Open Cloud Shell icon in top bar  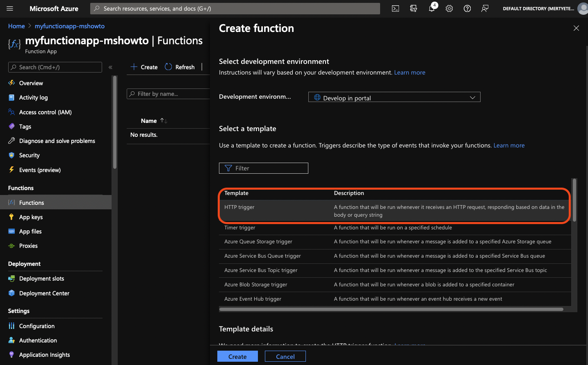[395, 9]
